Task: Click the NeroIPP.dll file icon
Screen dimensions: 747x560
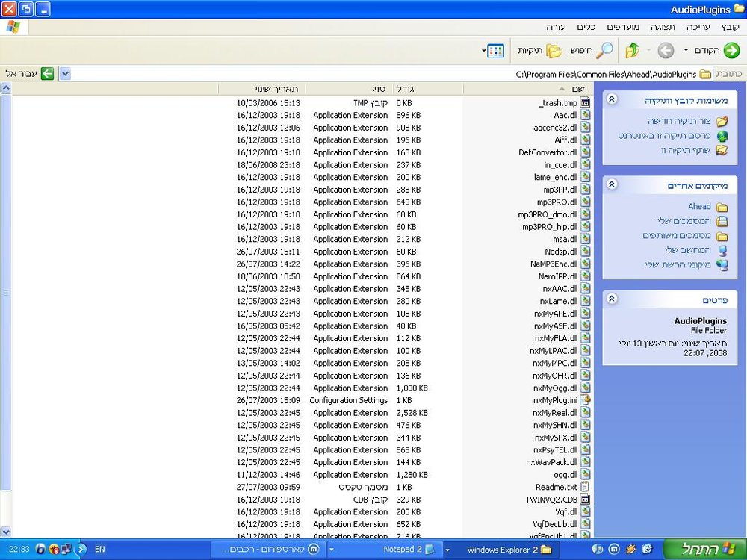Action: [x=585, y=276]
